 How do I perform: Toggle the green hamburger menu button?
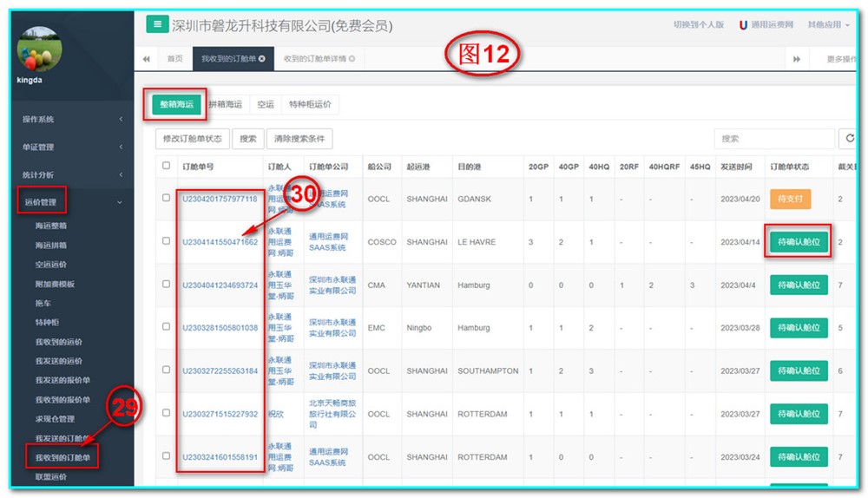pyautogui.click(x=157, y=24)
